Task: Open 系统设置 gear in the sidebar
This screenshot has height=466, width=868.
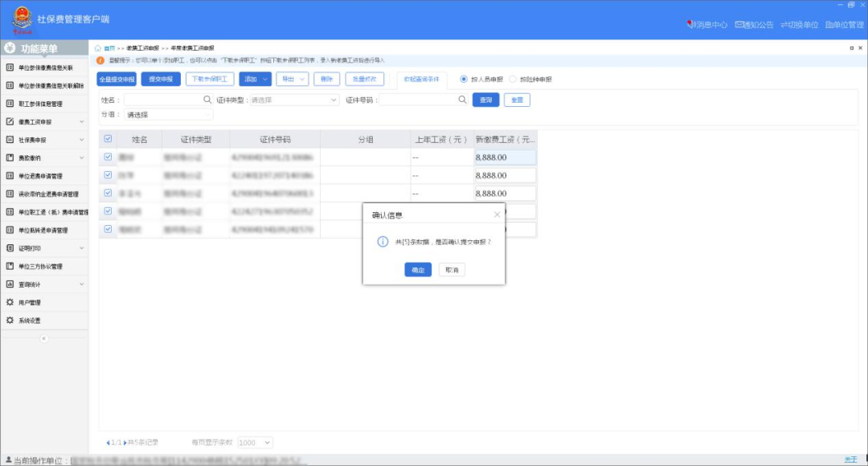Action: coord(10,321)
